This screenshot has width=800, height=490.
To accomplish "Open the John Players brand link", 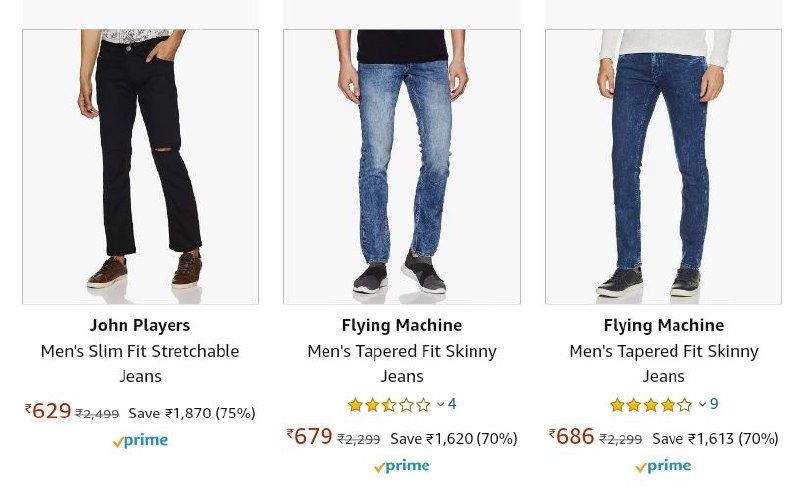I will [x=140, y=325].
